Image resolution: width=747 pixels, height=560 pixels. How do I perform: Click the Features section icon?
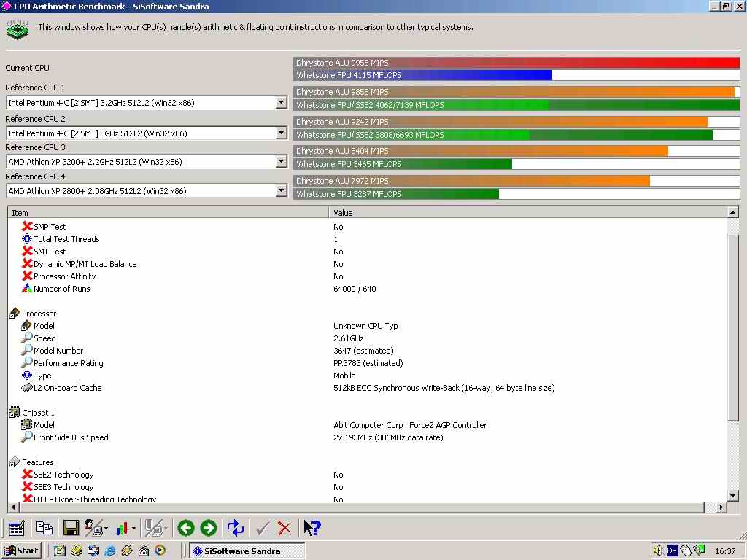(15, 462)
